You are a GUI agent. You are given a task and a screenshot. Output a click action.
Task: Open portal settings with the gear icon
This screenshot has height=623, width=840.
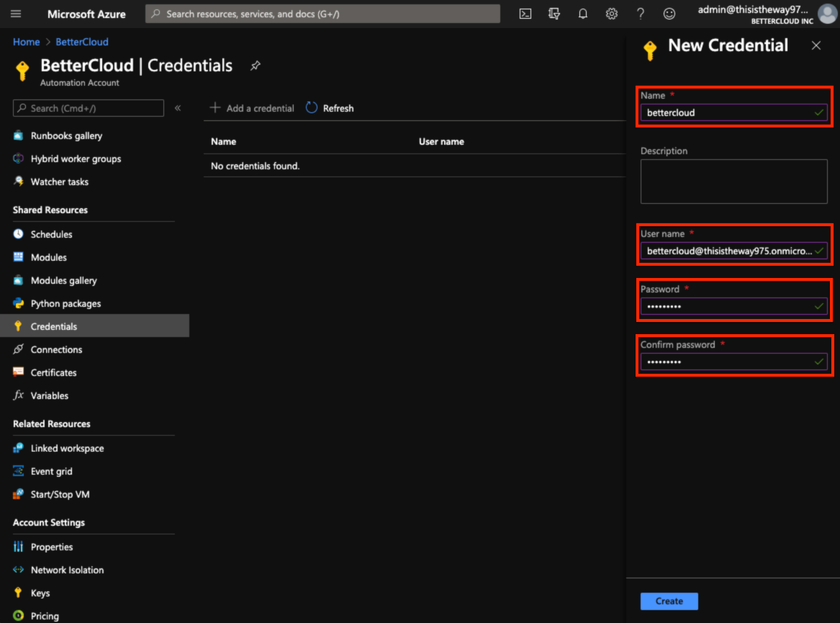coord(611,13)
